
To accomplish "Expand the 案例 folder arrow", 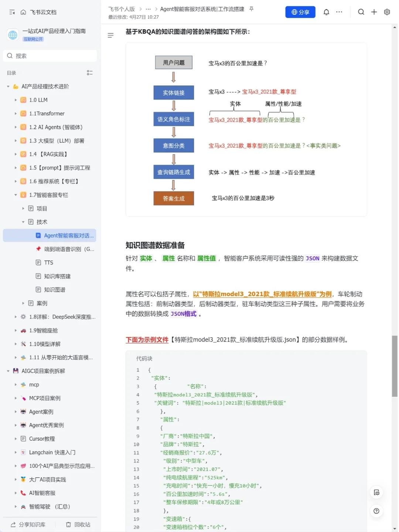I will [x=23, y=303].
